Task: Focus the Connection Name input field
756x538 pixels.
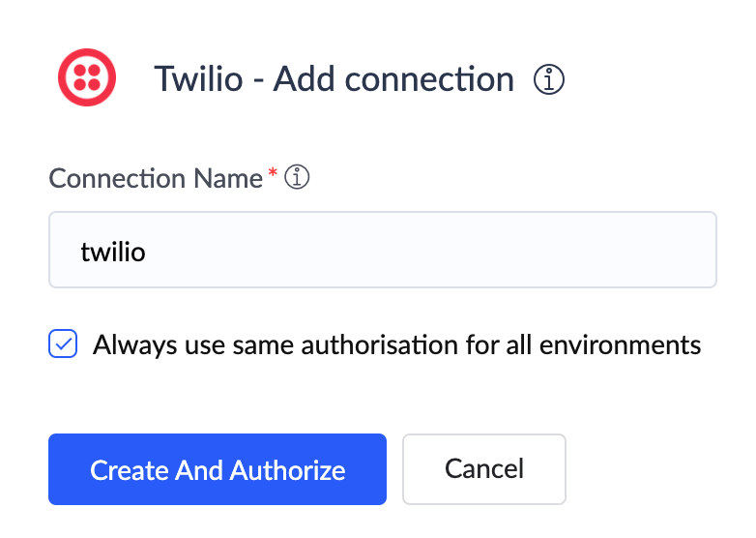Action: pos(382,251)
